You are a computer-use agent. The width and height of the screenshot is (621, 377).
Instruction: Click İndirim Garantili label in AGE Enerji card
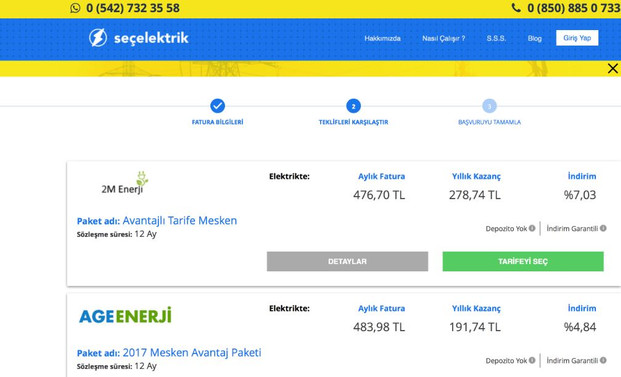click(x=572, y=360)
